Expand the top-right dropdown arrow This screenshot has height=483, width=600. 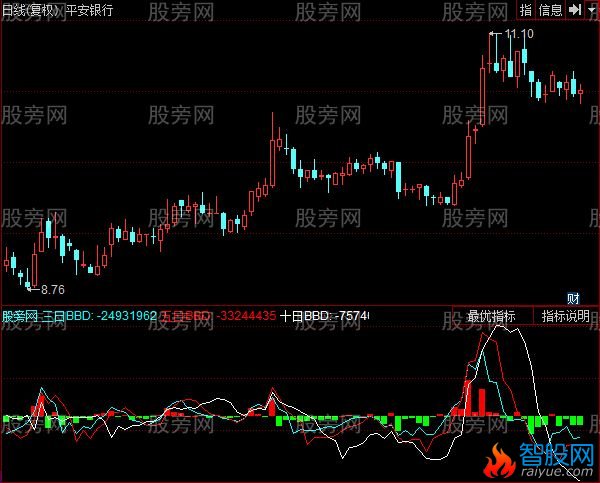tap(592, 10)
